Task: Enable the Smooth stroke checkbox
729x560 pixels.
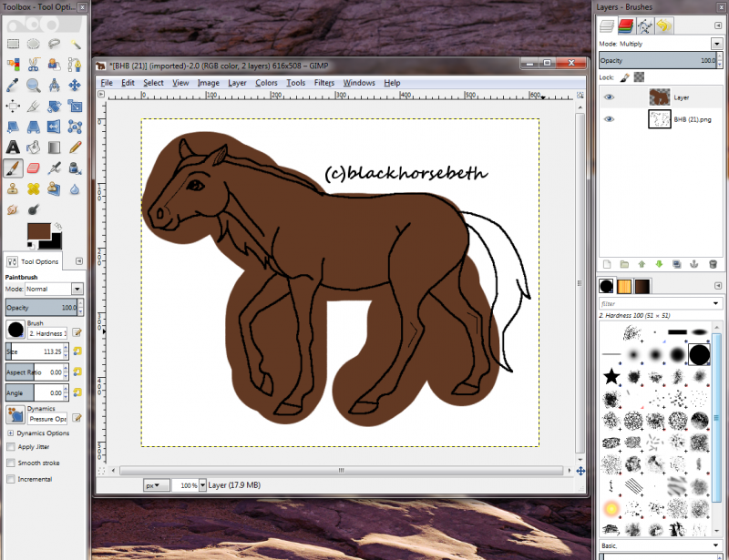Action: point(11,463)
